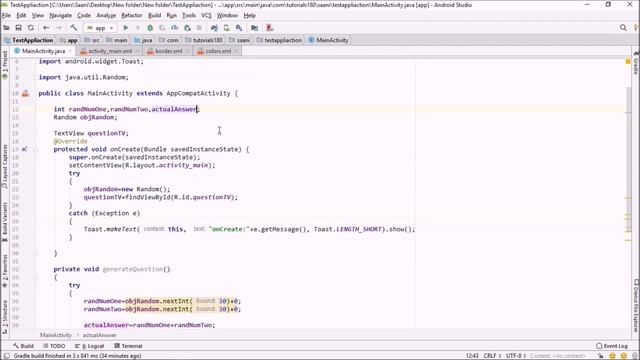The image size is (640, 360).
Task: Open the Event Log panel
Action: click(612, 346)
